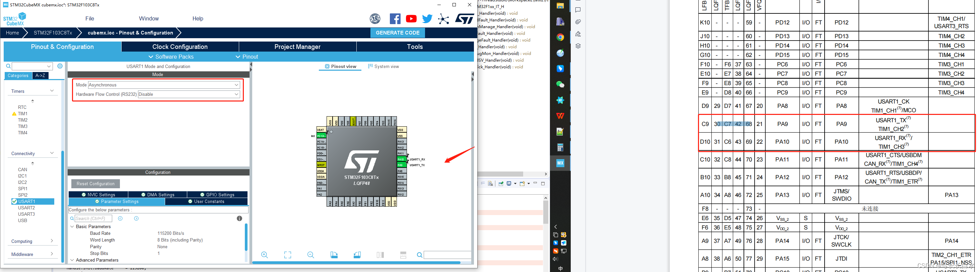
Task: Switch to Project Manager tab
Action: (297, 47)
